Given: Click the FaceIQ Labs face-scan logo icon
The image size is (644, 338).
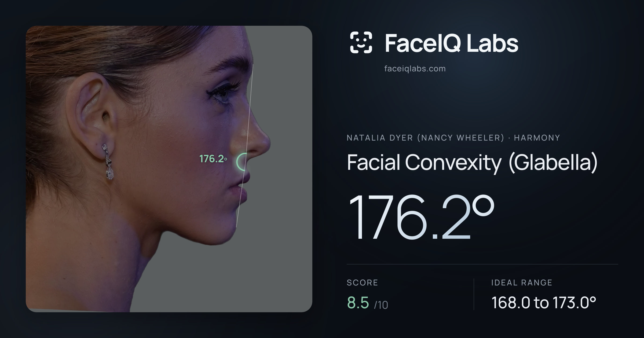Looking at the screenshot, I should point(361,42).
